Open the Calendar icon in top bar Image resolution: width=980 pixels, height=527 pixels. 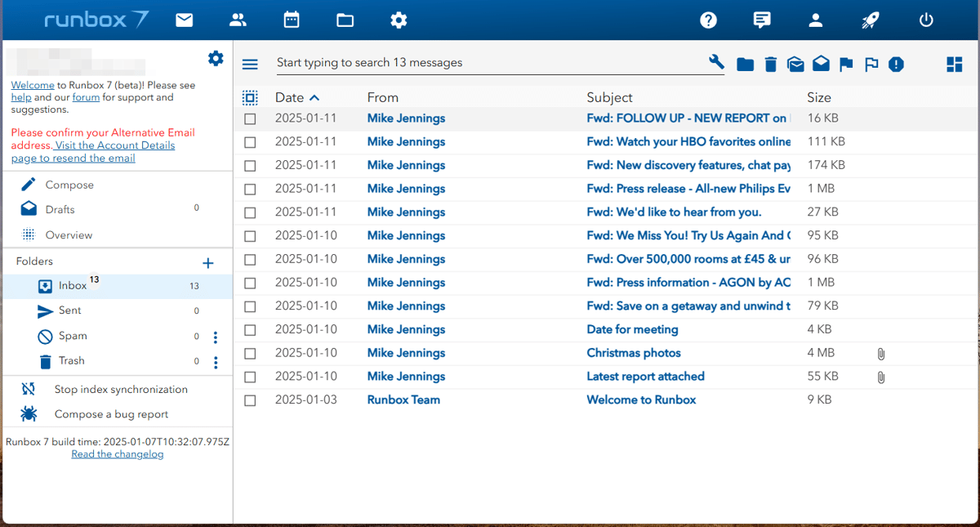292,20
